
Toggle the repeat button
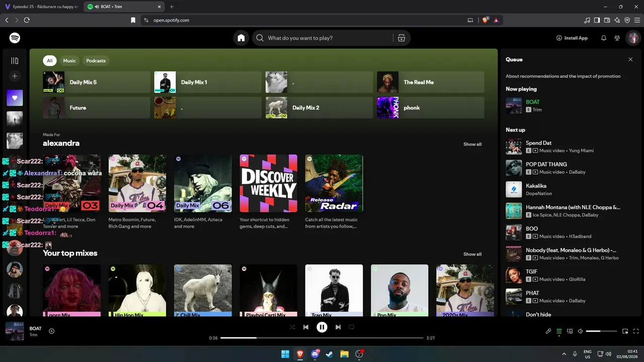pos(352,327)
